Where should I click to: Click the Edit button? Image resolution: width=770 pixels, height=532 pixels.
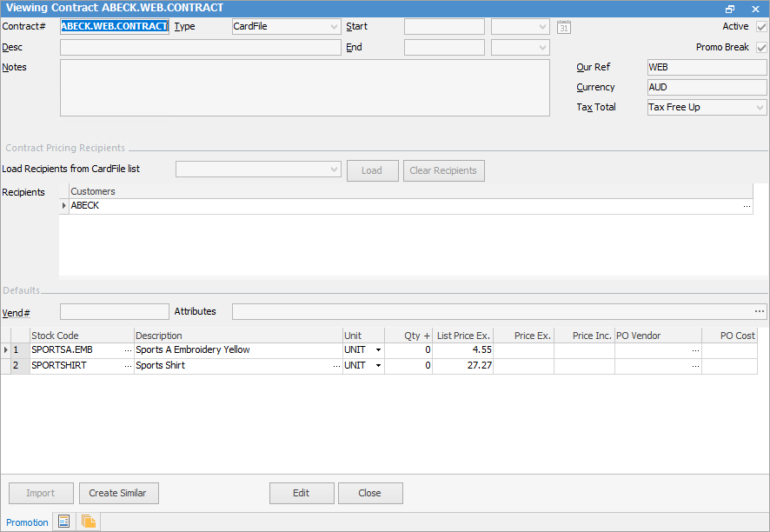pyautogui.click(x=302, y=493)
